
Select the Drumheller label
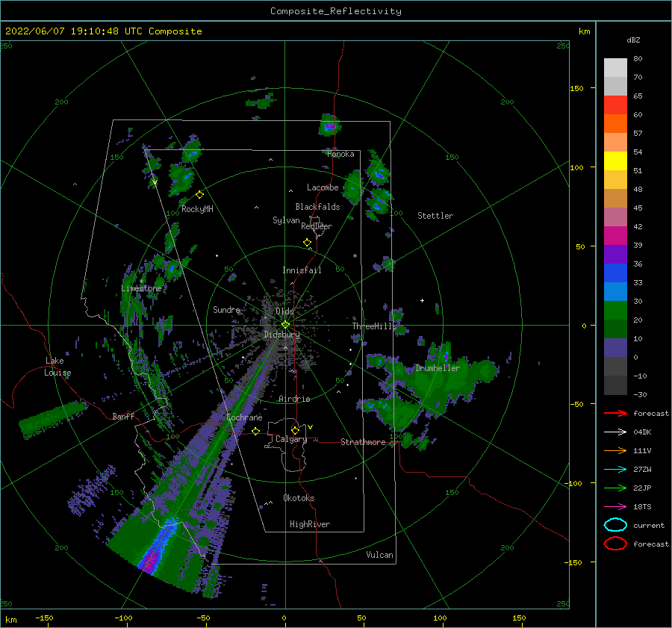tap(438, 368)
